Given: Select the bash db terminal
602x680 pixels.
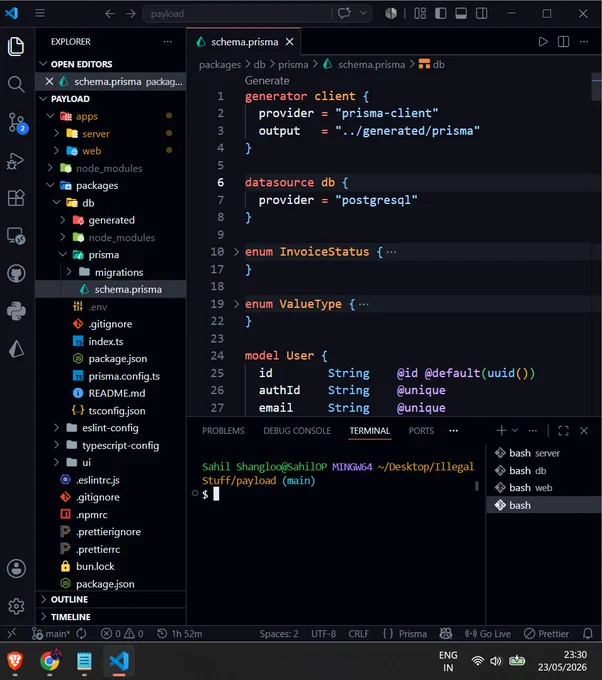Looking at the screenshot, I should coord(543,471).
